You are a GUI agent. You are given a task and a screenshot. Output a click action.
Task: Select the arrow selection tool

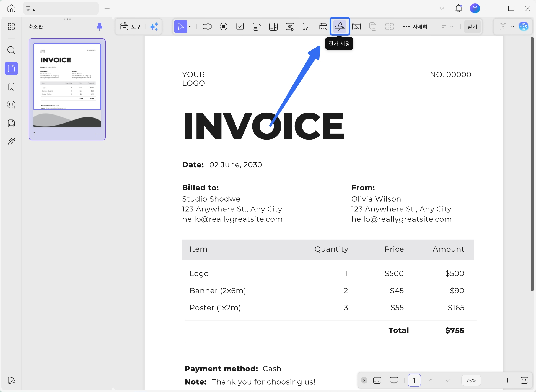pos(181,27)
